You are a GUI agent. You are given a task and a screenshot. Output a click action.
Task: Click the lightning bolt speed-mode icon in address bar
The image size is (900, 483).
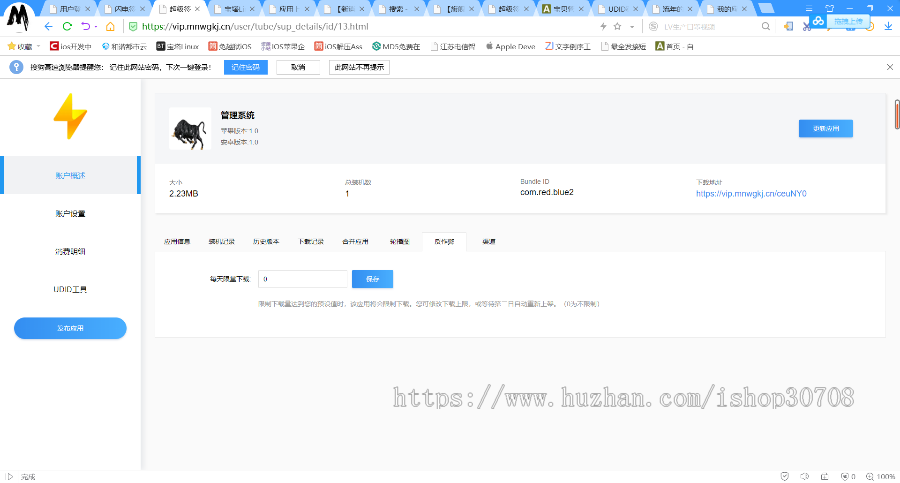coord(603,26)
